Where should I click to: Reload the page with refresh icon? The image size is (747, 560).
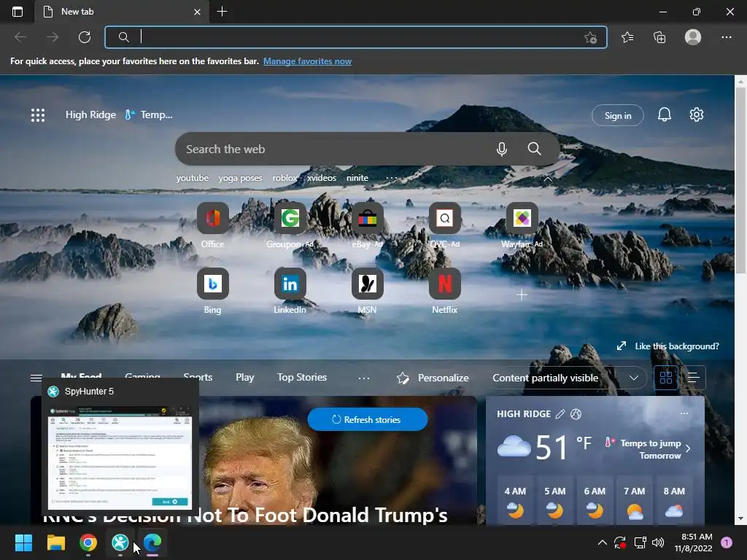(x=85, y=37)
